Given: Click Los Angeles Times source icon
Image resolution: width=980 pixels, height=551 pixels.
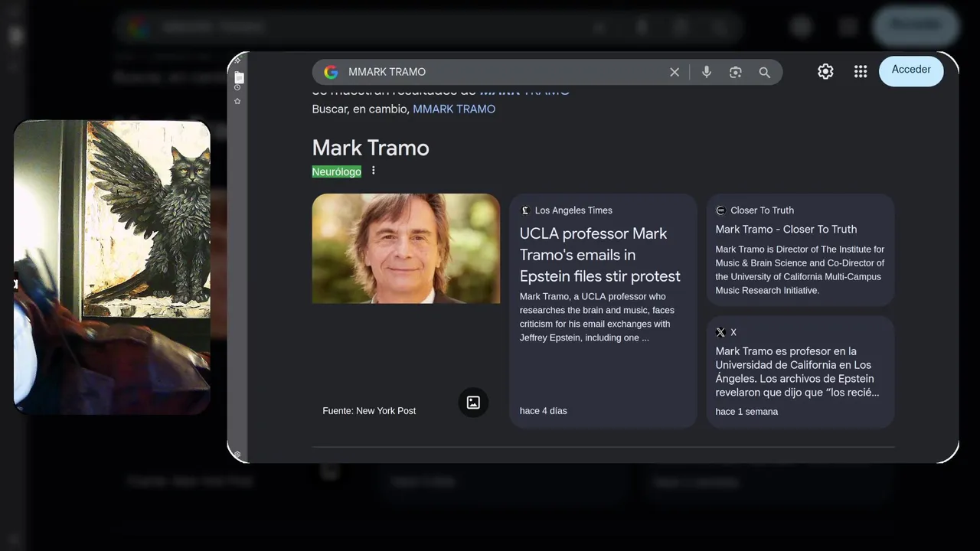Looking at the screenshot, I should tap(525, 210).
